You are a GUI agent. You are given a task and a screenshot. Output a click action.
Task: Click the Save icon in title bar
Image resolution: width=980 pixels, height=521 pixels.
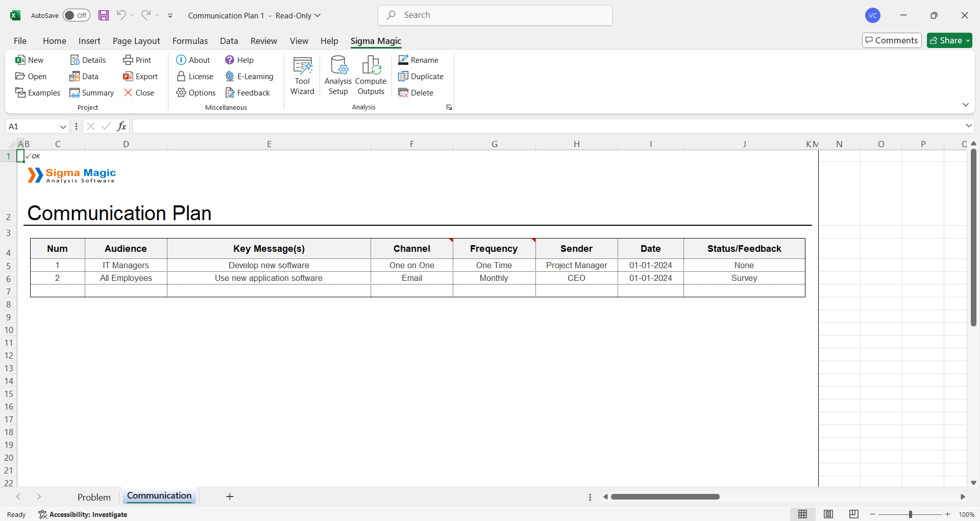[104, 15]
